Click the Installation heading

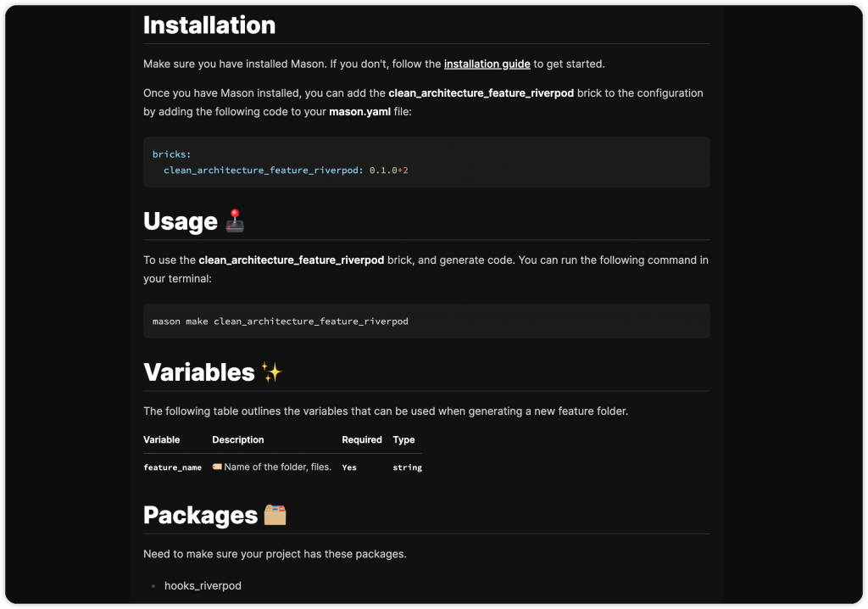tap(209, 25)
